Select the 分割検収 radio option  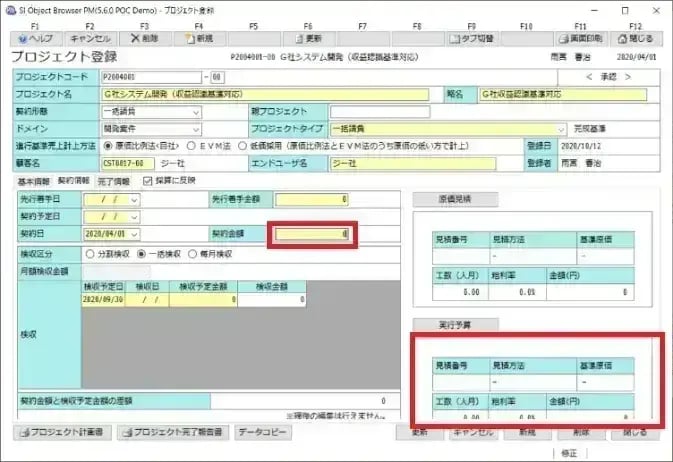[x=92, y=254]
